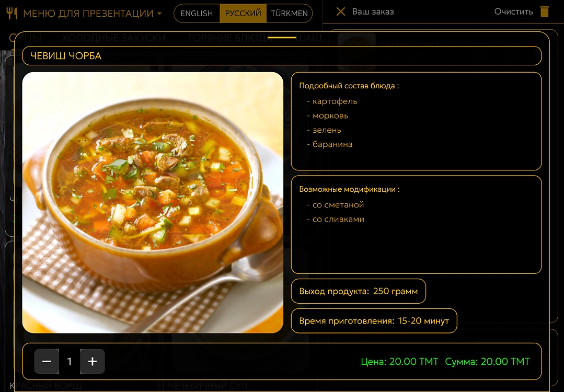This screenshot has width=564, height=392.
Task: Click the fork and knife menu icon
Action: (12, 13)
